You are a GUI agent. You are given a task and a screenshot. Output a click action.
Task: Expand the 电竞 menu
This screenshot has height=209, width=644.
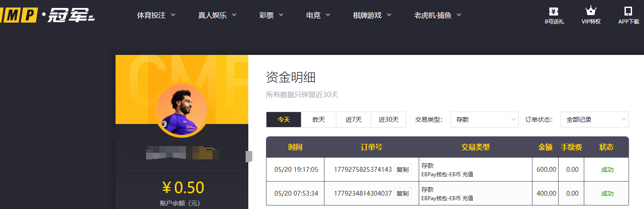point(318,15)
